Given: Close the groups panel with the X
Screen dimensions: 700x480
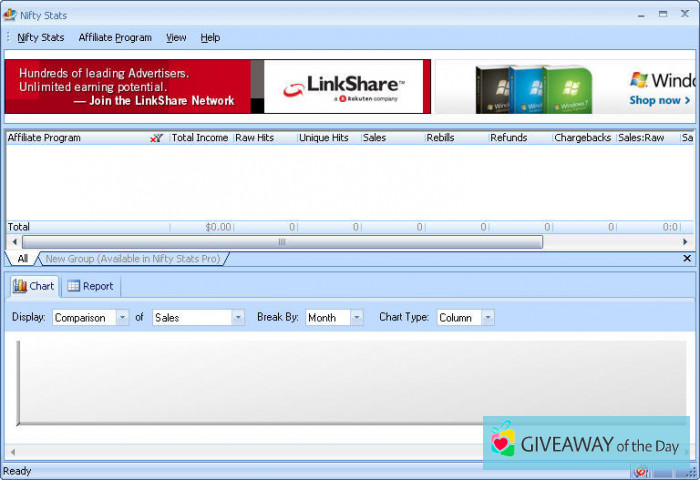Looking at the screenshot, I should pyautogui.click(x=687, y=258).
